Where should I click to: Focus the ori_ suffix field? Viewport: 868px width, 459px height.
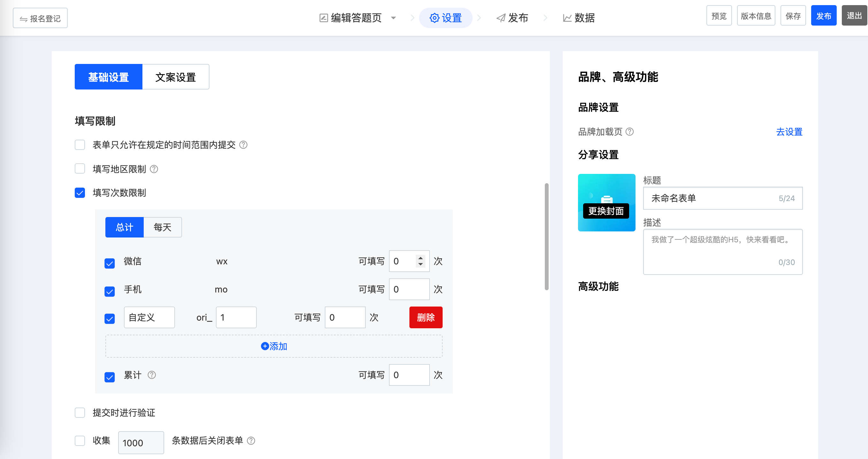point(236,317)
